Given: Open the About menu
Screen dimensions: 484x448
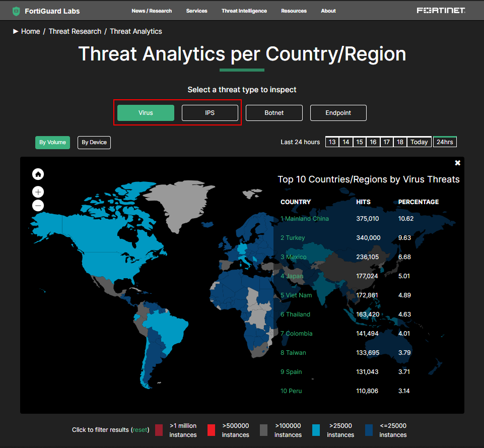Looking at the screenshot, I should pyautogui.click(x=328, y=11).
